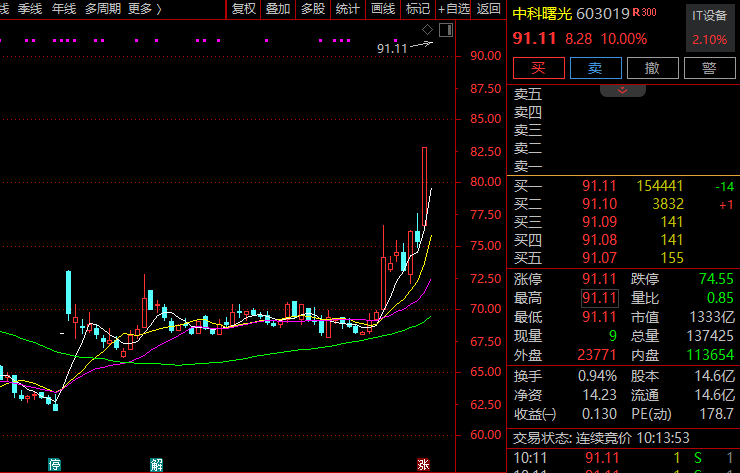The height and width of the screenshot is (473, 740).
Task: Click 买一 volume 154441
Action: pos(660,186)
